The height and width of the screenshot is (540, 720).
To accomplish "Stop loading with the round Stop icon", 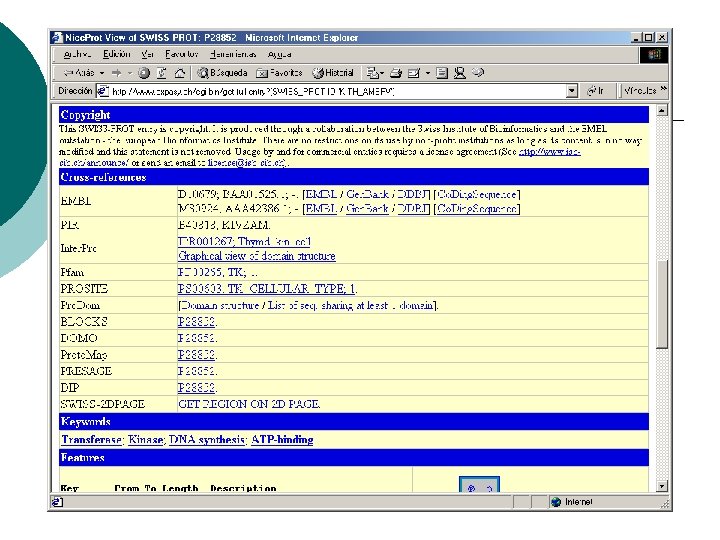I will pyautogui.click(x=144, y=73).
